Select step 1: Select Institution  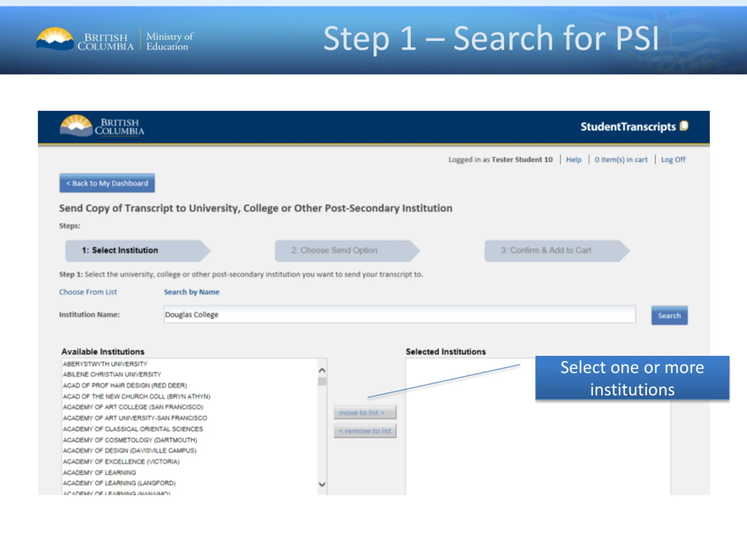coord(138,251)
